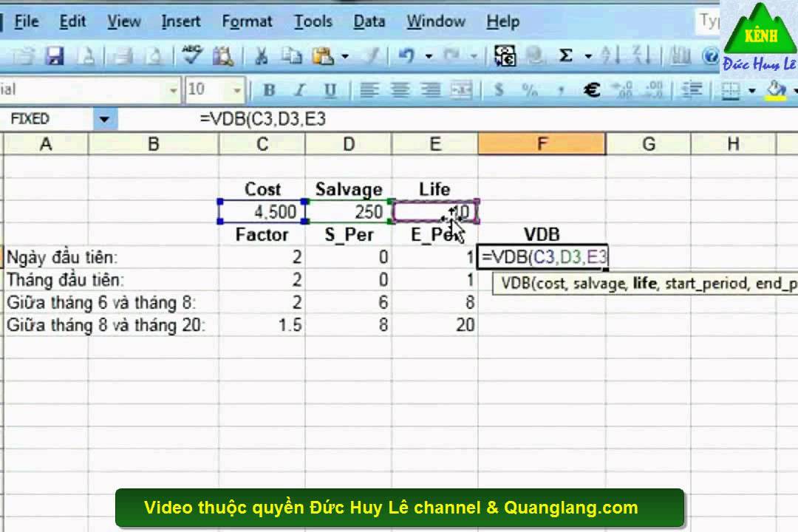The width and height of the screenshot is (798, 532).
Task: Click the Increase Indent icon
Action: tap(692, 90)
